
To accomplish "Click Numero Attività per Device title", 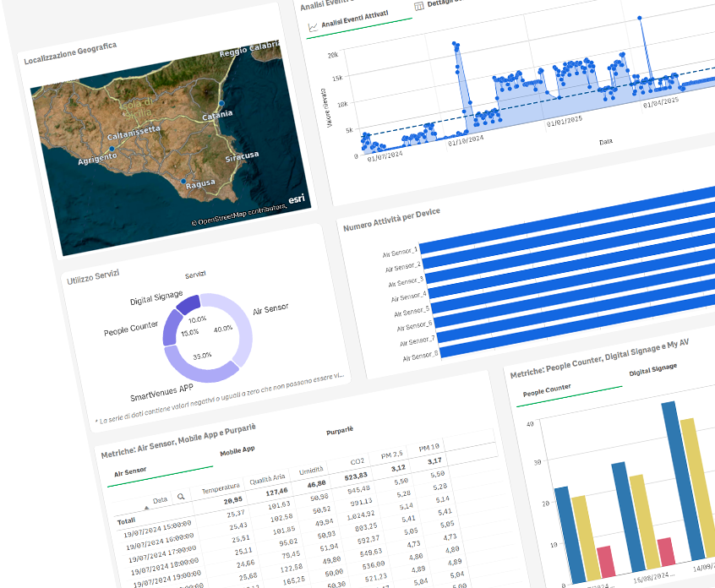I will (391, 220).
